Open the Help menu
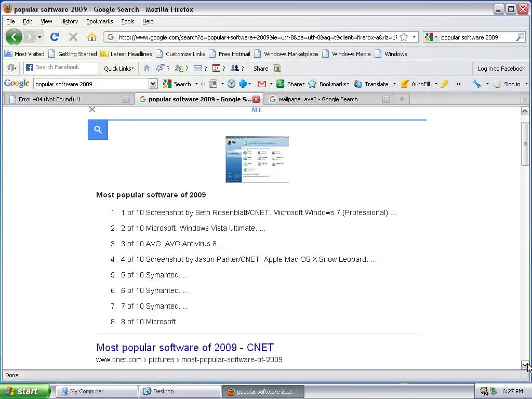 click(148, 21)
